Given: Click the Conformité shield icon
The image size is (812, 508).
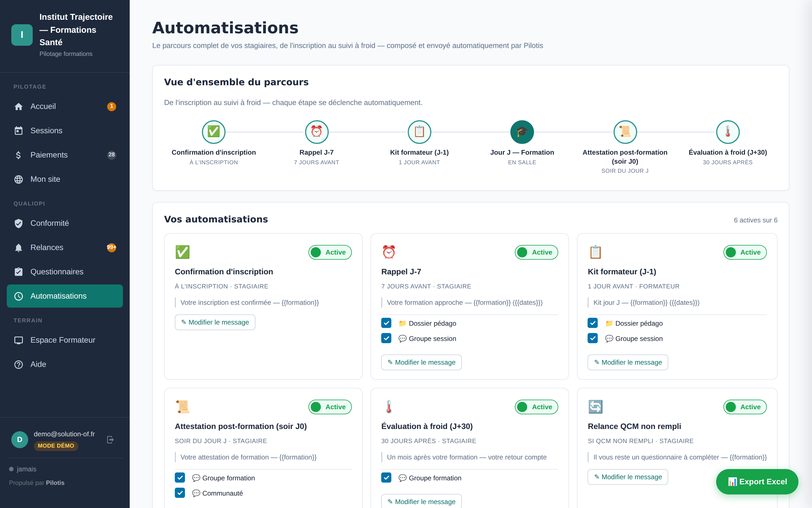Looking at the screenshot, I should 18,224.
